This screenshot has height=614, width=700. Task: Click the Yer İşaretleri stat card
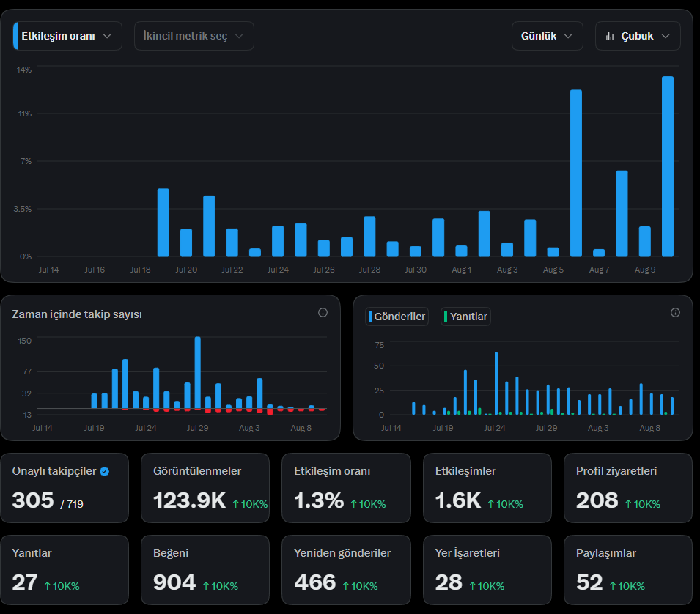[487, 570]
